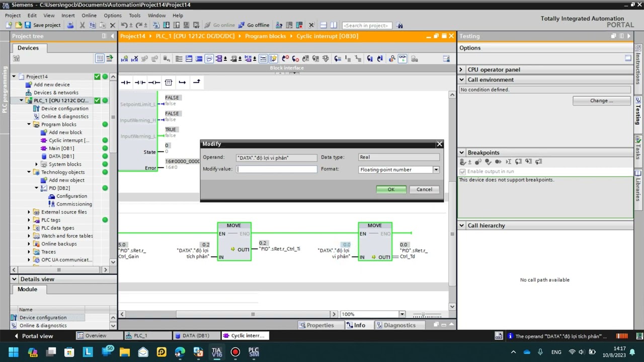Image resolution: width=644 pixels, height=362 pixels.
Task: Toggle Enable output in run checkbox
Action: pyautogui.click(x=462, y=171)
